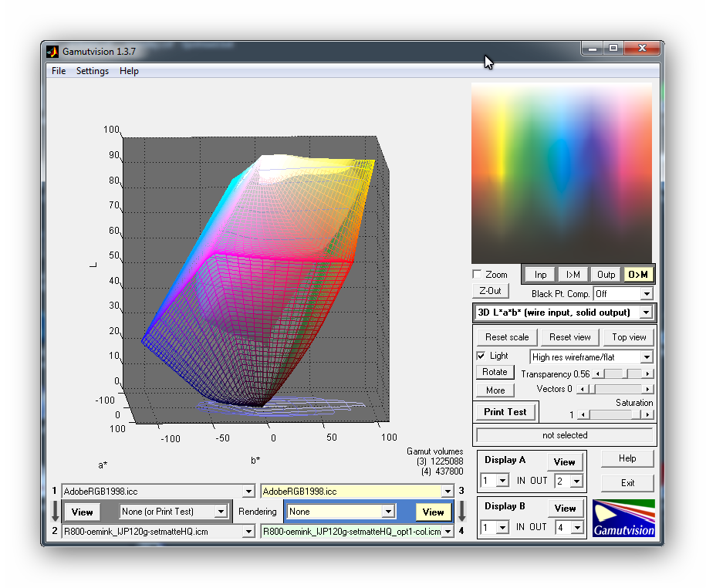Open the Settings menu

coord(93,71)
